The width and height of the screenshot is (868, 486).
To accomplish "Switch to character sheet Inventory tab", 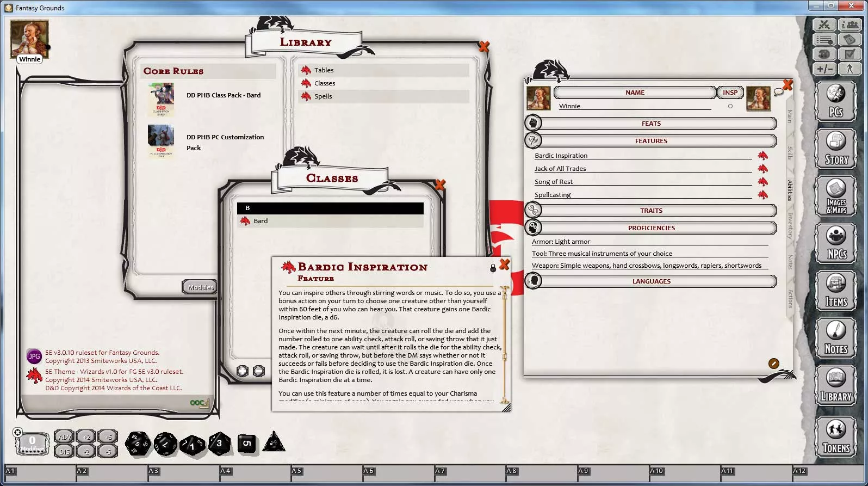I will coord(790,226).
